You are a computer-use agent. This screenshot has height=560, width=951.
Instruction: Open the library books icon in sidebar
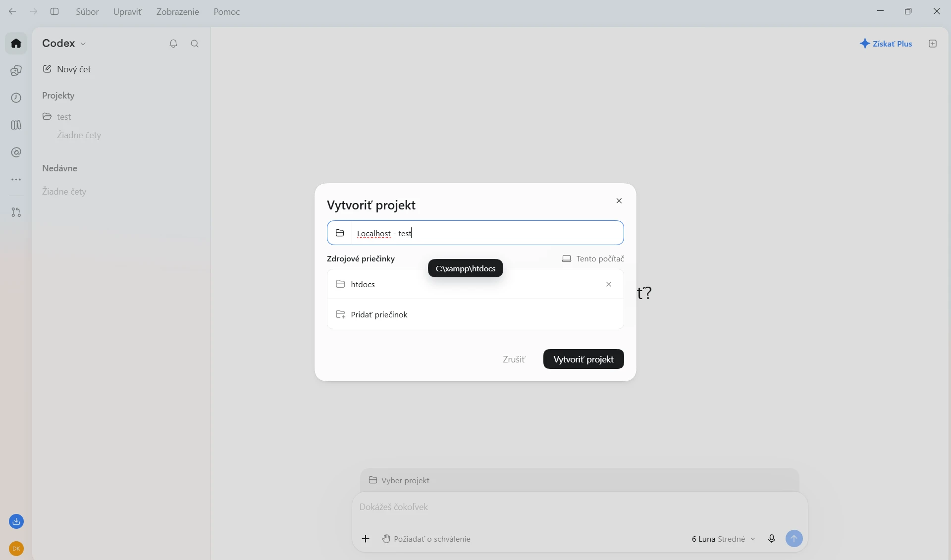pyautogui.click(x=16, y=125)
